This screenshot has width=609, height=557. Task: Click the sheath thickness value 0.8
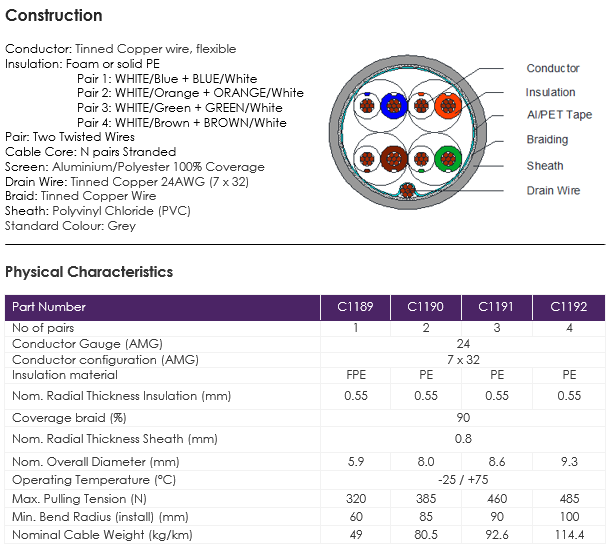(x=463, y=439)
